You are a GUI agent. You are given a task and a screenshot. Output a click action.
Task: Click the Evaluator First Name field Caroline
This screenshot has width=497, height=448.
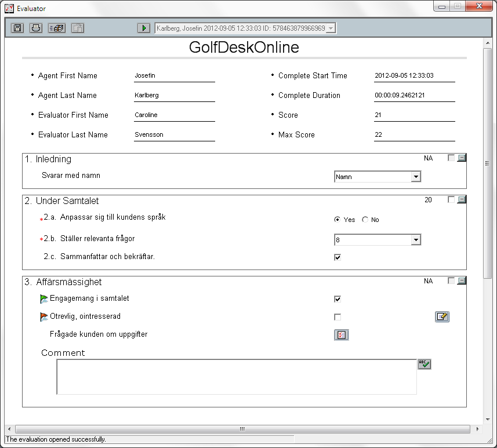click(x=175, y=115)
